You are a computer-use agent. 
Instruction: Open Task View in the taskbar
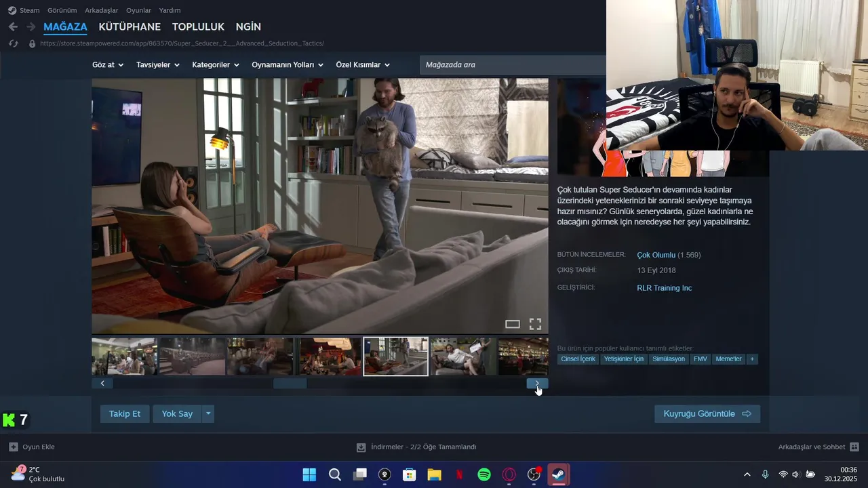click(359, 474)
